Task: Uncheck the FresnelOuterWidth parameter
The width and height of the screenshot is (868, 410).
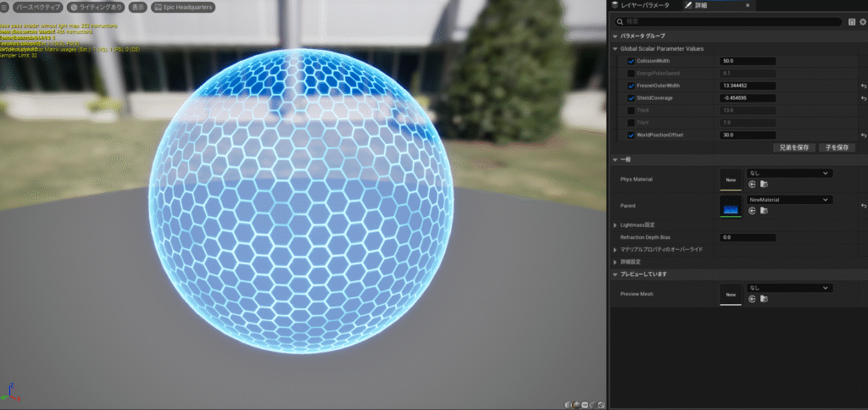Action: (x=631, y=86)
